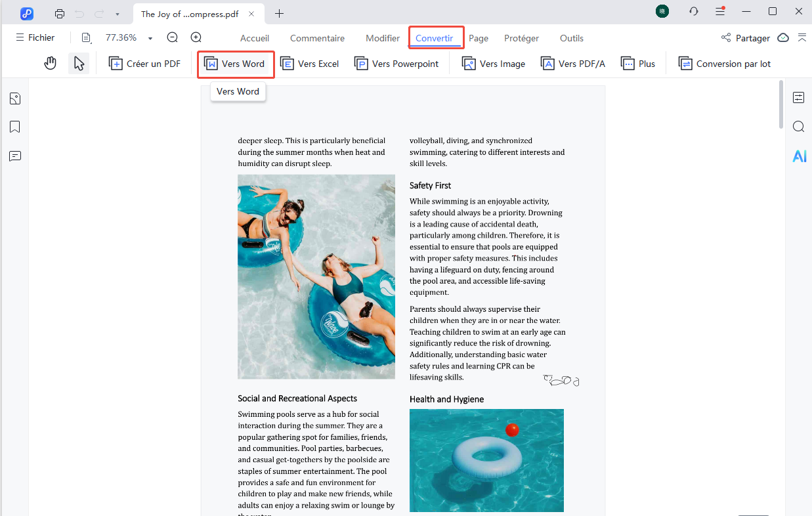
Task: Open the Fichier menu
Action: coord(35,38)
